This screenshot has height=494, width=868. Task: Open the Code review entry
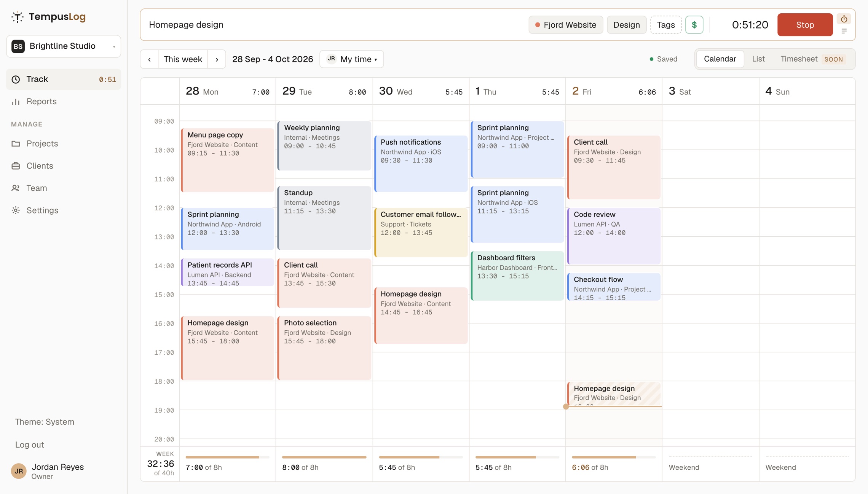point(614,236)
